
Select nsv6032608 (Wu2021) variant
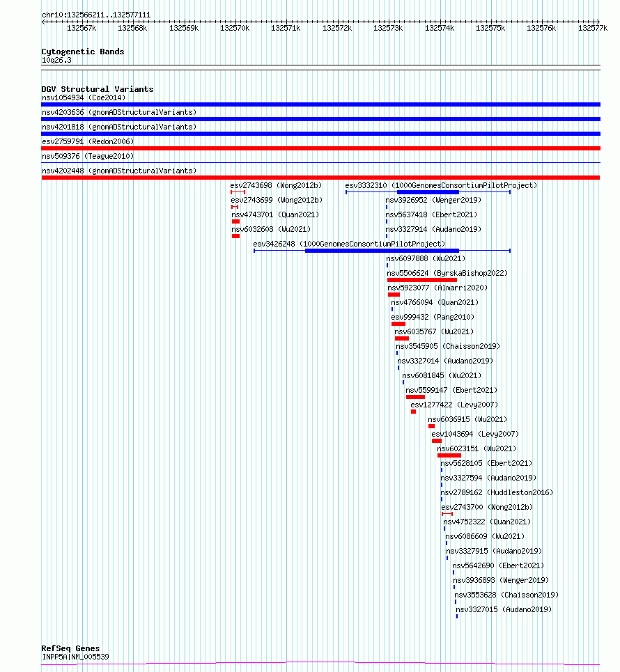tap(271, 229)
